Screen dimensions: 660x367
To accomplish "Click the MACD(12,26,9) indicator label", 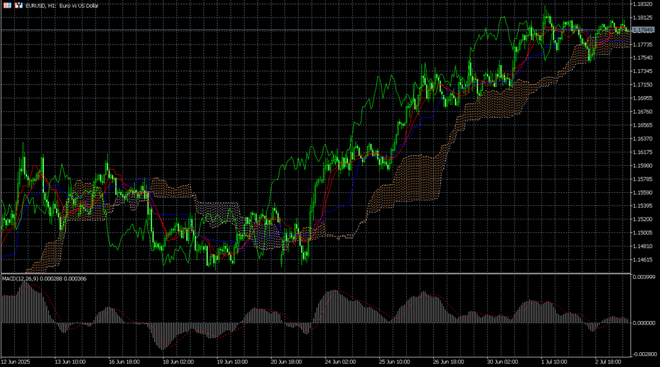I will pyautogui.click(x=44, y=279).
